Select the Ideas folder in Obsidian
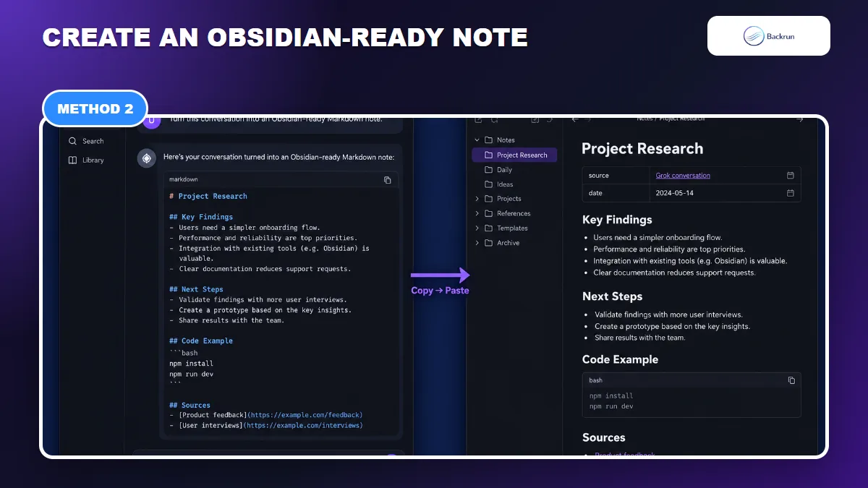This screenshot has width=868, height=488. (x=499, y=184)
